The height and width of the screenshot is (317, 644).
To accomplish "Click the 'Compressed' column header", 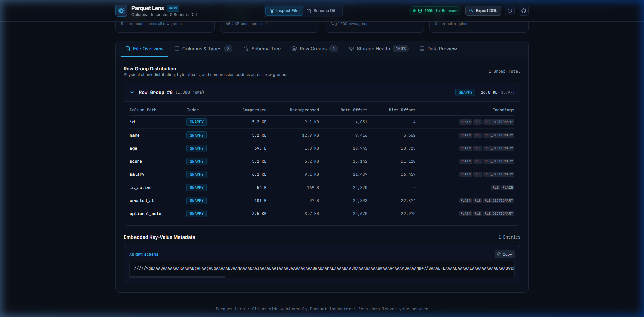I will click(254, 110).
